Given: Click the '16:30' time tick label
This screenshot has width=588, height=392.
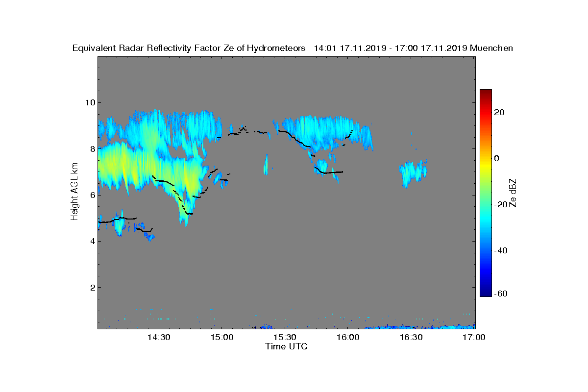Looking at the screenshot, I should pos(411,338).
